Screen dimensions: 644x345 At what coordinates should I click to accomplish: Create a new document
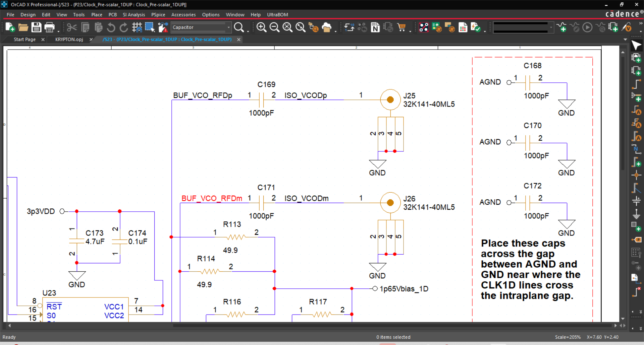pyautogui.click(x=10, y=27)
